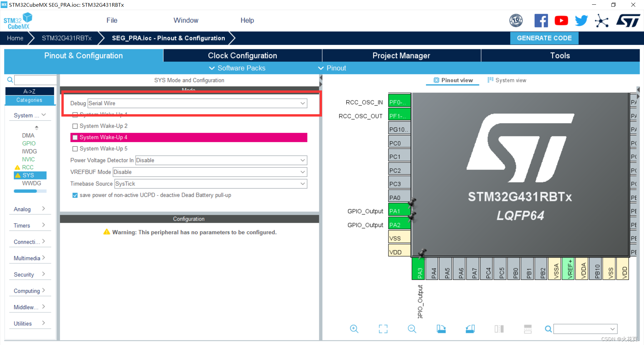Go to Home breadcrumb
Image resolution: width=644 pixels, height=345 pixels.
[x=15, y=38]
